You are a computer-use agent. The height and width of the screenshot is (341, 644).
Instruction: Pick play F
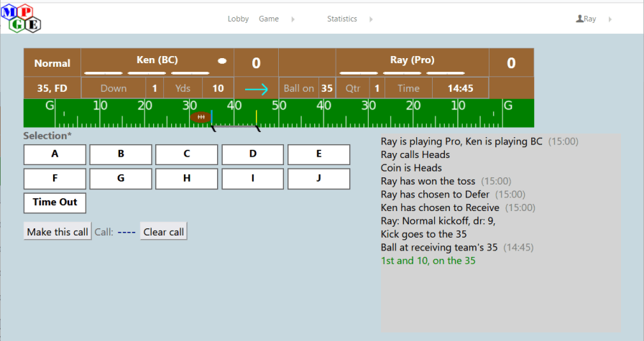pyautogui.click(x=55, y=179)
